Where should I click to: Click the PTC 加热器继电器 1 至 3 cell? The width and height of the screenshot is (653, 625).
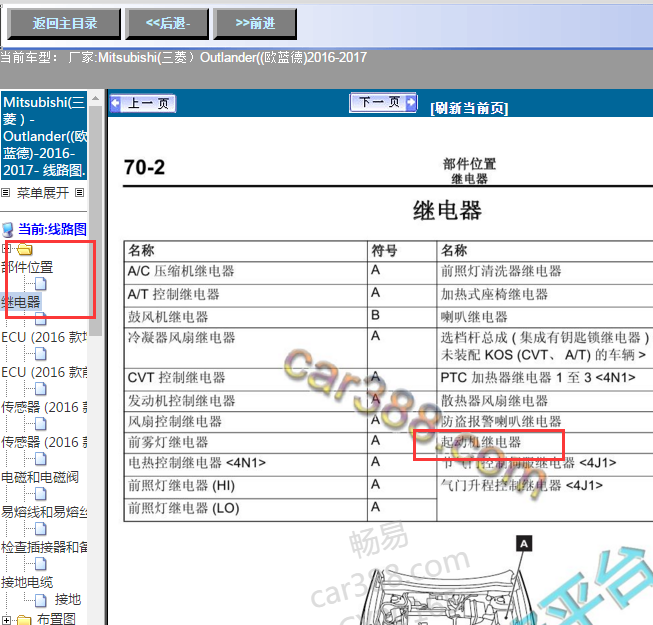[x=545, y=378]
